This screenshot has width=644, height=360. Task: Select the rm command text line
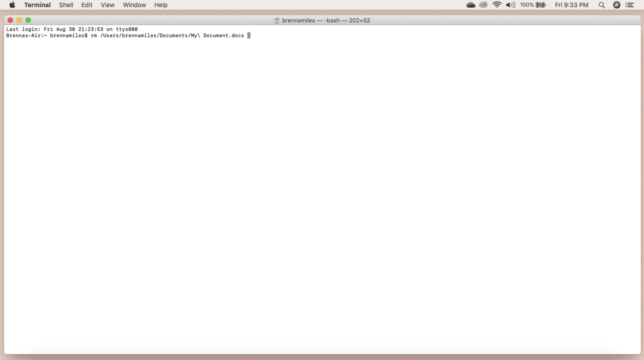click(x=166, y=35)
